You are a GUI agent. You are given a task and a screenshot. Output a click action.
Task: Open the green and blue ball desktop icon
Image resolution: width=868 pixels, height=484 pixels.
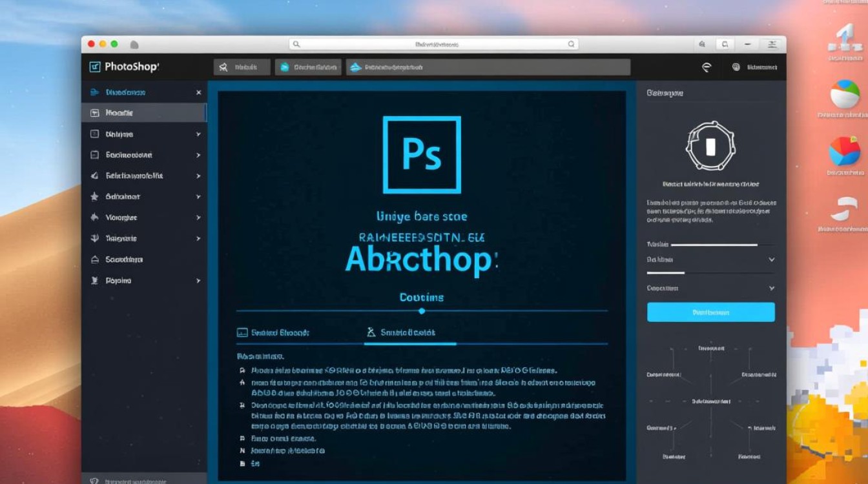[x=844, y=95]
